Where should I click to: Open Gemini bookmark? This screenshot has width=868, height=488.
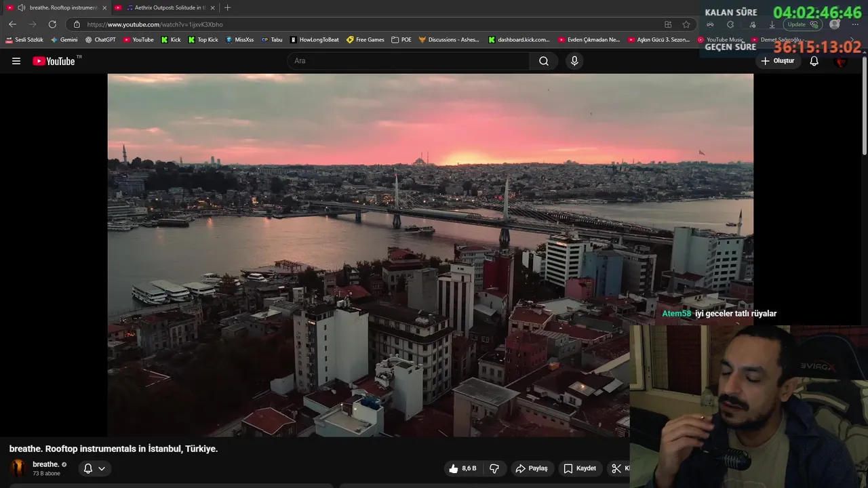64,39
